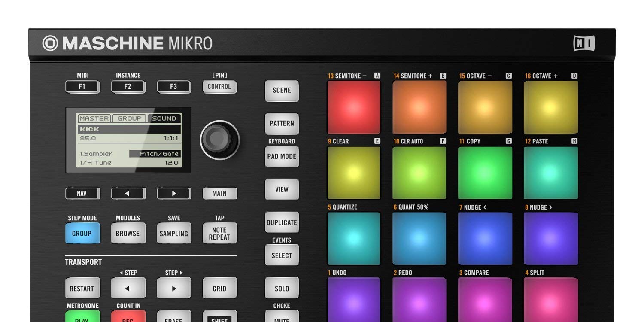The image size is (644, 322).
Task: Click the right navigation arrow
Action: [174, 193]
